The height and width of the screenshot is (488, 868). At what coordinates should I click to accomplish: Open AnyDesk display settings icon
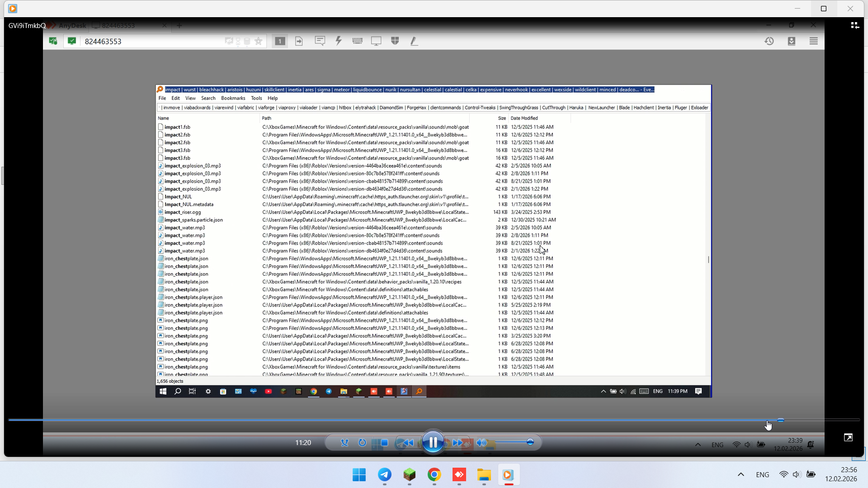click(x=376, y=41)
